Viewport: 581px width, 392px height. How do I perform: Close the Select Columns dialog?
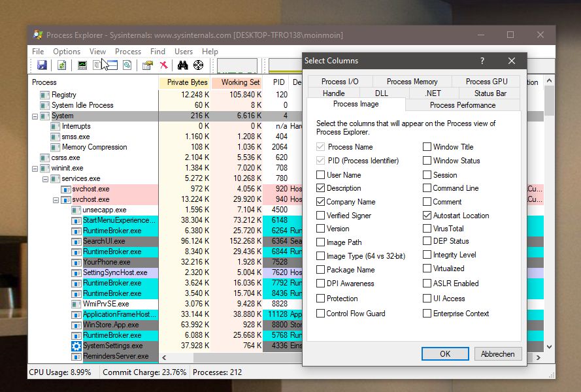(512, 61)
